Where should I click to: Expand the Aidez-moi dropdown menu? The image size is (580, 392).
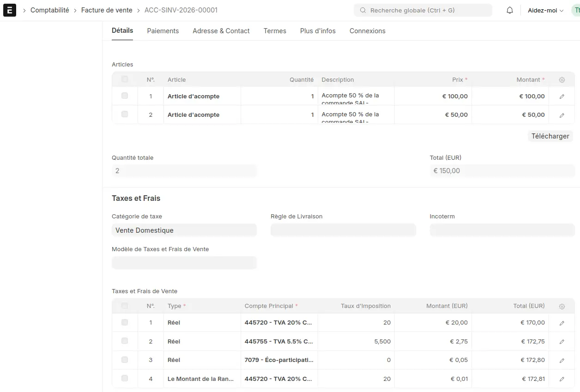coord(545,10)
